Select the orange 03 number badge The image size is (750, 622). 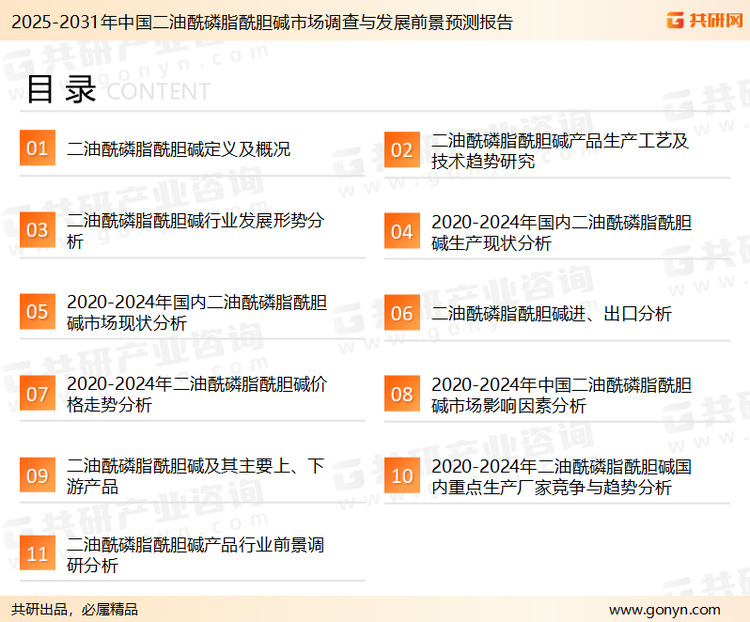tap(37, 230)
